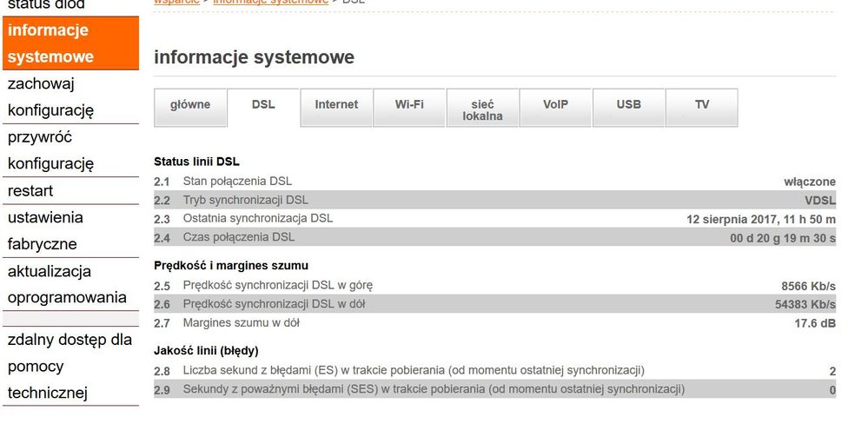The width and height of the screenshot is (868, 437).
Task: Show the VoIP tab
Action: tap(555, 105)
